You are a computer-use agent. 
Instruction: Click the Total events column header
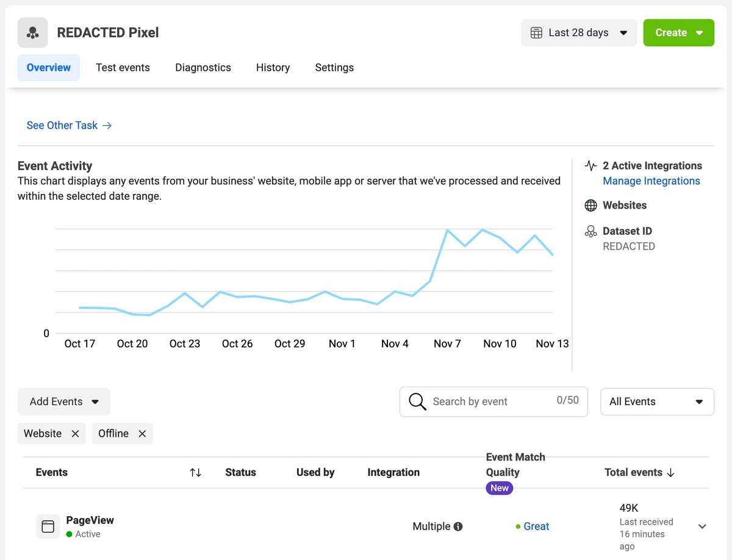pos(633,472)
